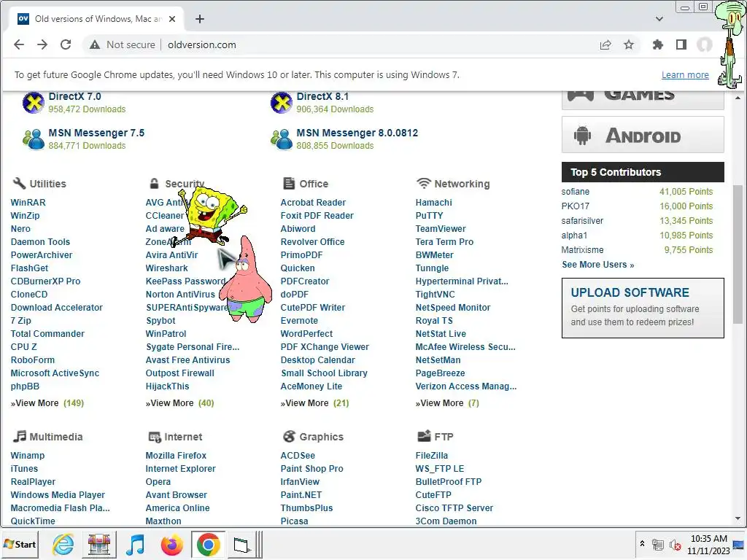The height and width of the screenshot is (560, 747).
Task: Reload the oldversion.com page
Action: (66, 44)
